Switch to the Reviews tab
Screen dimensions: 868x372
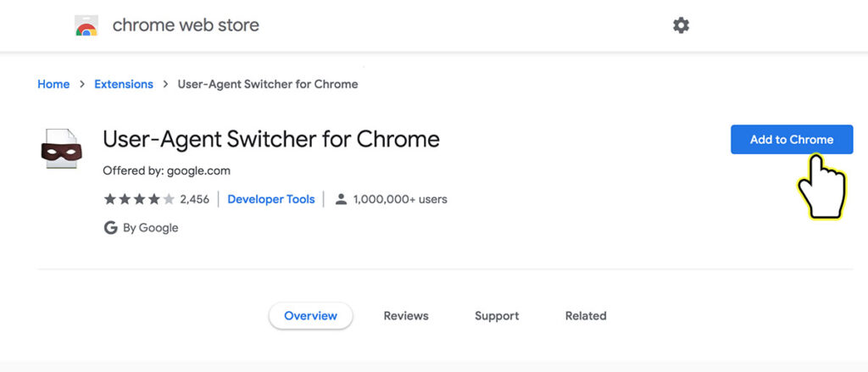[x=406, y=315]
